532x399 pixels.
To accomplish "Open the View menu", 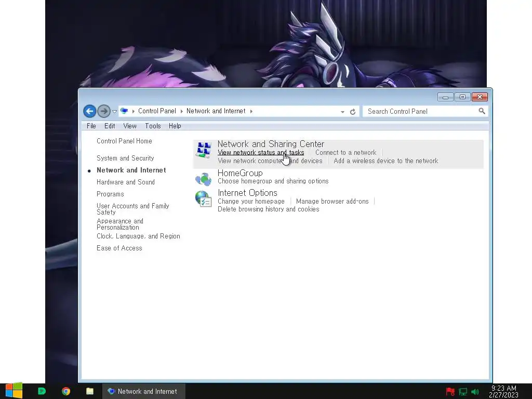I will click(130, 126).
